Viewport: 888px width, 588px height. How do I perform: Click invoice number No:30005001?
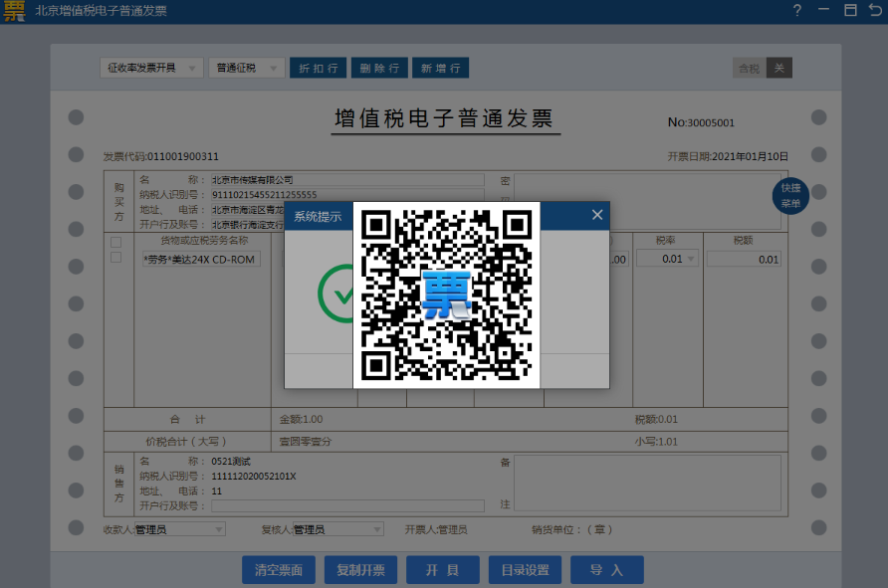pyautogui.click(x=701, y=122)
